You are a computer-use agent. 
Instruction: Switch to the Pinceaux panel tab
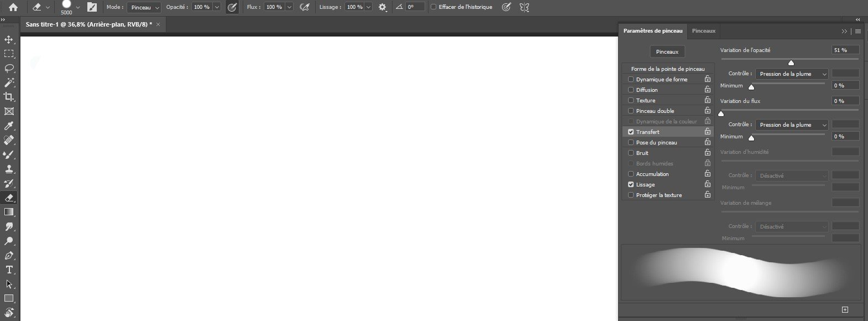[703, 31]
